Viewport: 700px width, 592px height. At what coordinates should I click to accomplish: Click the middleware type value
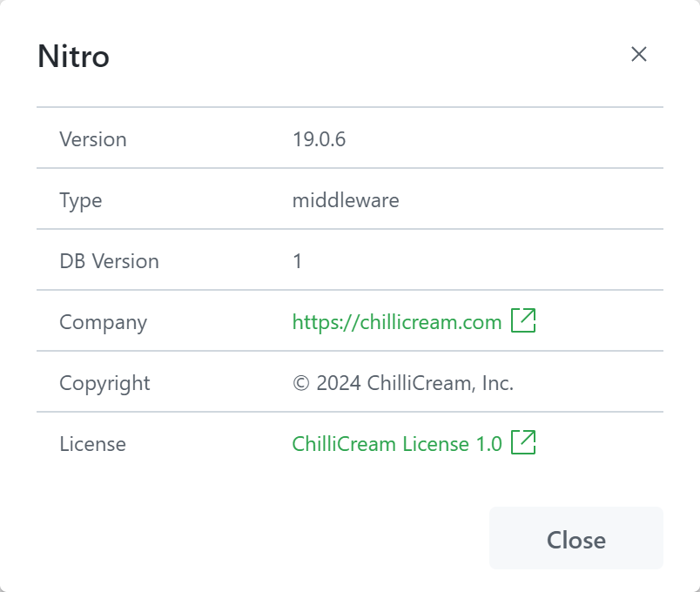click(x=346, y=200)
